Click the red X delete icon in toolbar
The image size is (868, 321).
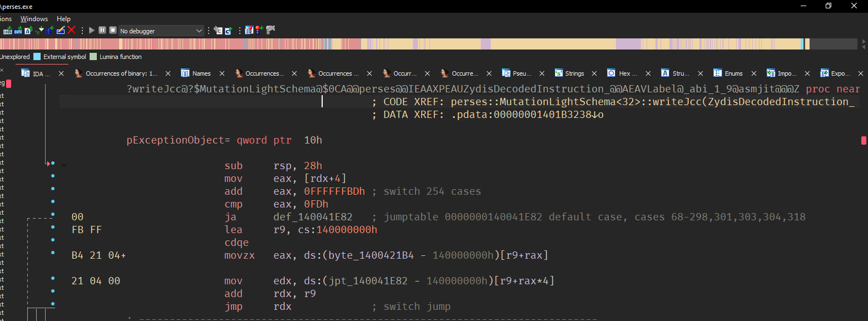[x=71, y=30]
